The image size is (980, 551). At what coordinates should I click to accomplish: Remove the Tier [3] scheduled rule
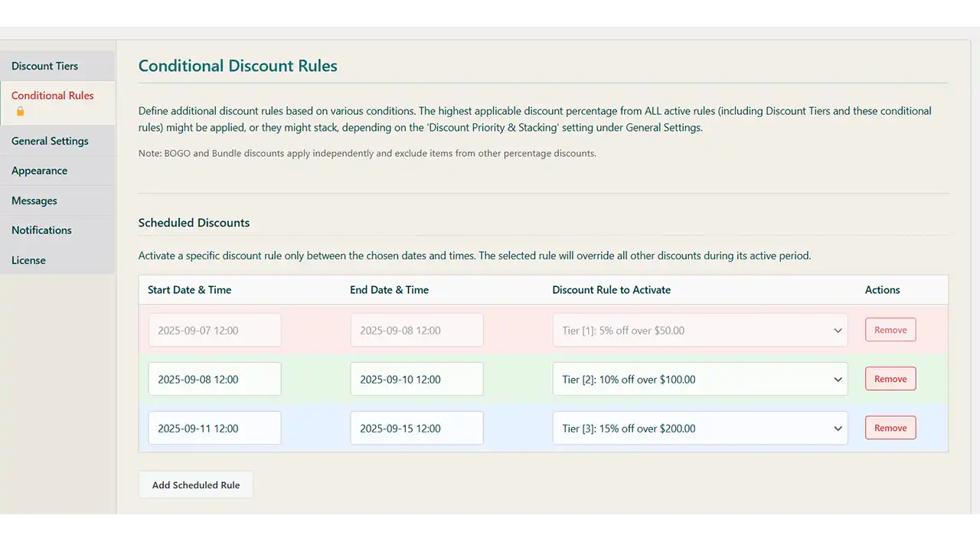(x=890, y=428)
